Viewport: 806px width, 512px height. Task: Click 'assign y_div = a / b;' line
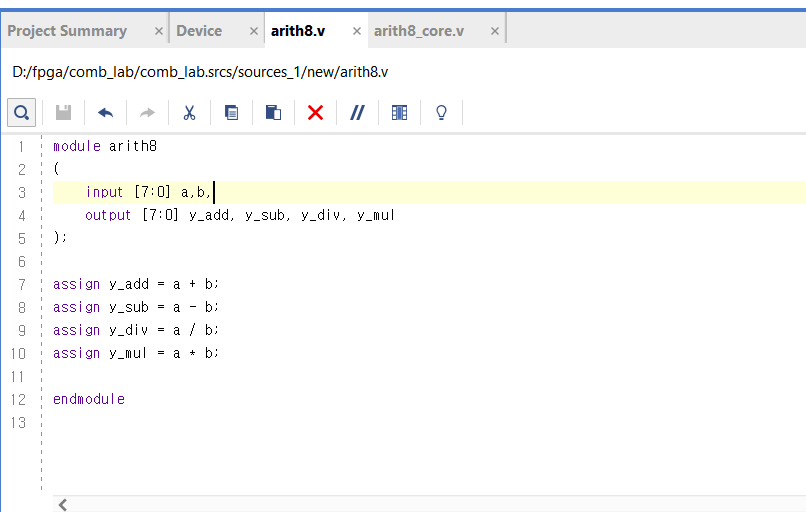tap(136, 330)
